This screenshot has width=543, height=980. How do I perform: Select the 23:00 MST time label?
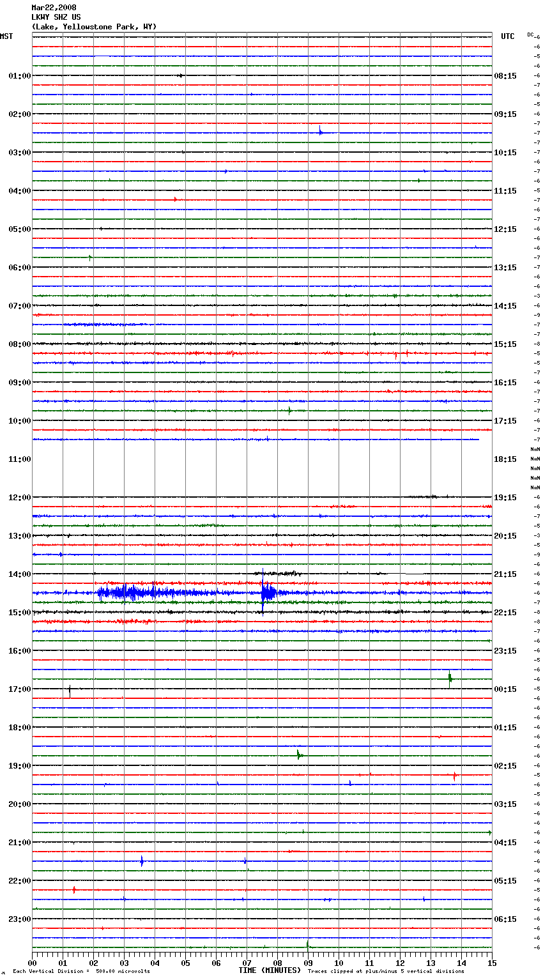point(20,919)
